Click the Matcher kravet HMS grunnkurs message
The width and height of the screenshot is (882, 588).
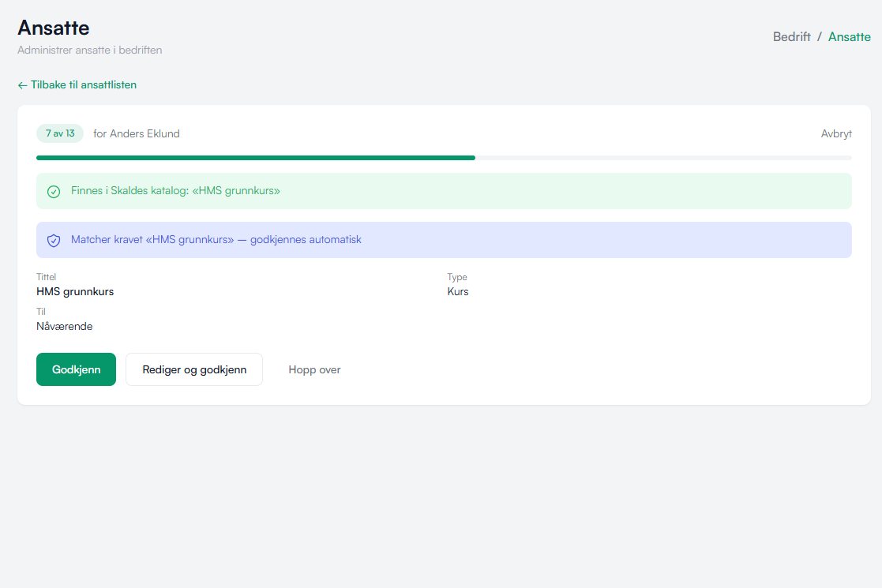coord(216,239)
